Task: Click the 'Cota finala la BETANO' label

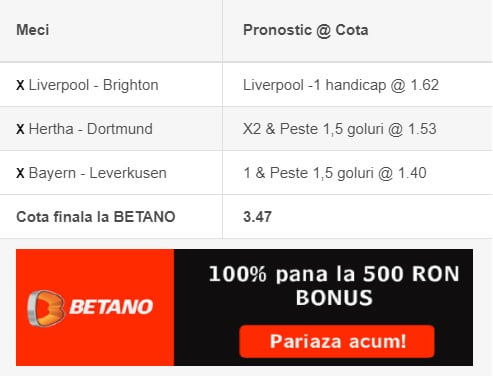Action: coord(96,217)
